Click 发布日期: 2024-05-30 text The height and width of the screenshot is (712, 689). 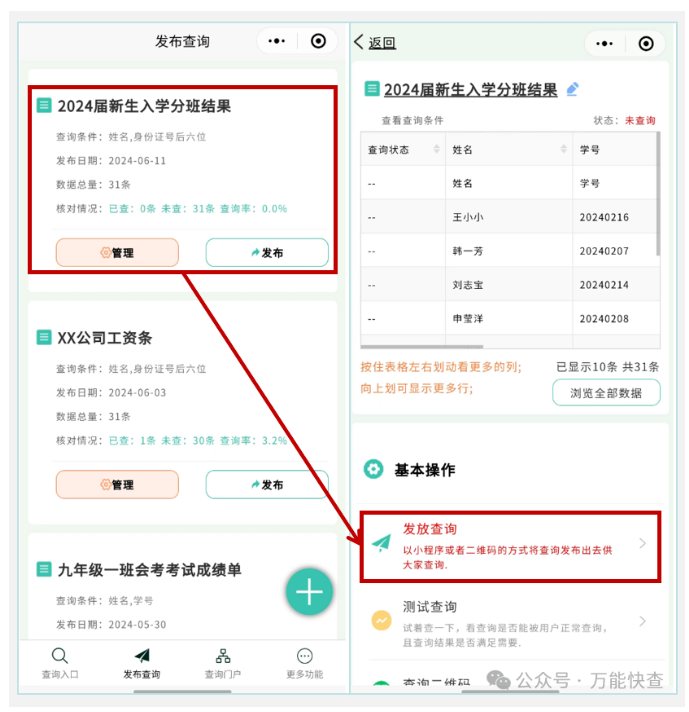pyautogui.click(x=111, y=624)
